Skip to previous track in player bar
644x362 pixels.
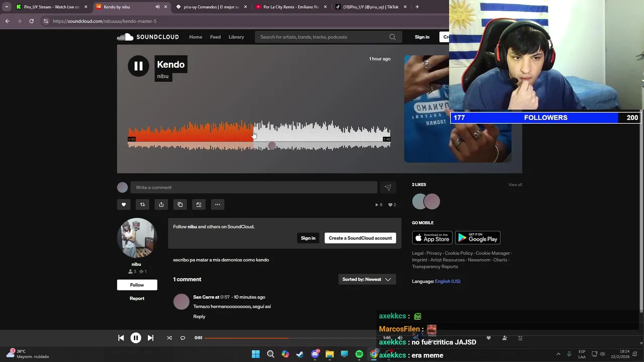[x=121, y=338]
